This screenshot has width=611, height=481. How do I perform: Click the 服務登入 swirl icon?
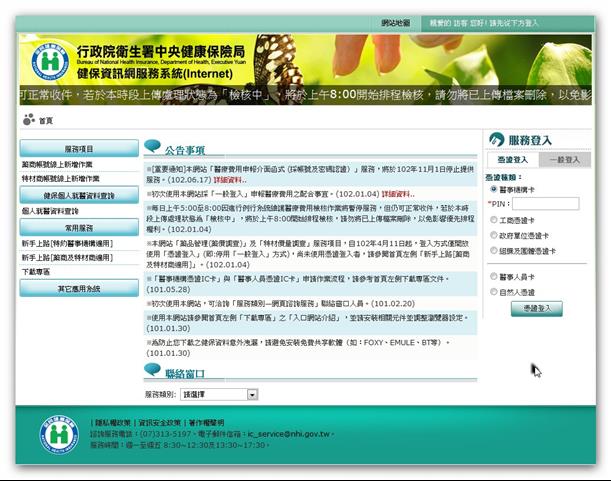[x=497, y=140]
